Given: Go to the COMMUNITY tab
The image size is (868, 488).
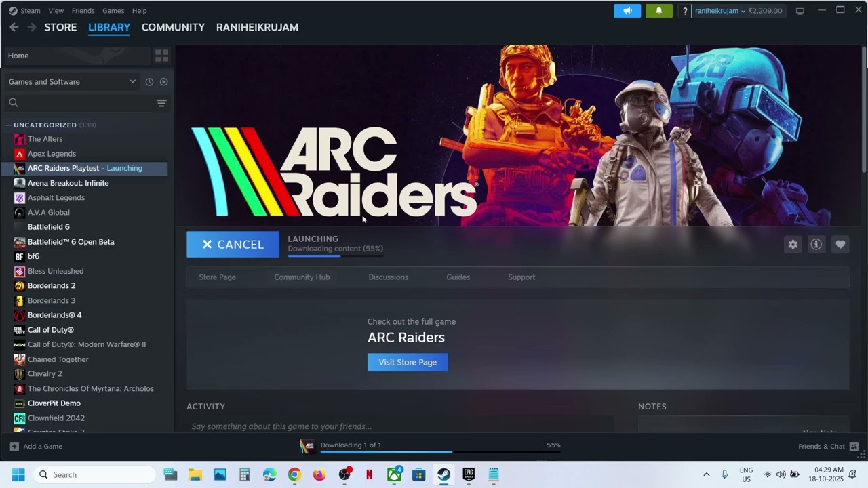Looking at the screenshot, I should coord(173,27).
